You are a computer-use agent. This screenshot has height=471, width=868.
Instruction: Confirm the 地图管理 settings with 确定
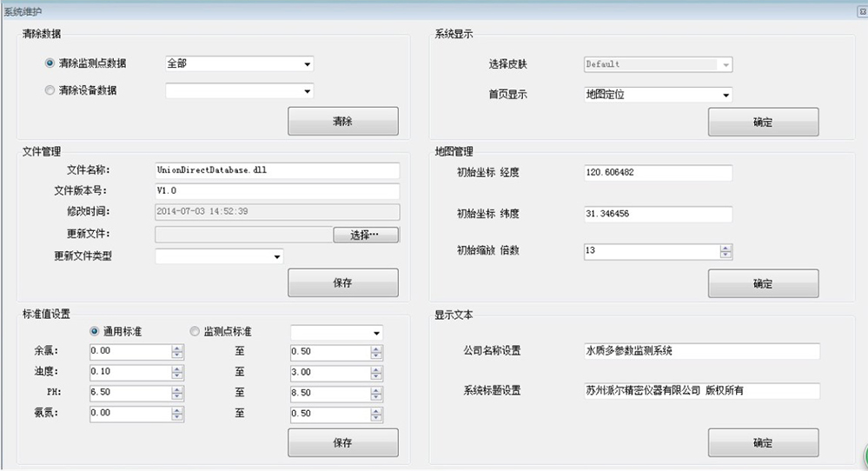pos(763,284)
